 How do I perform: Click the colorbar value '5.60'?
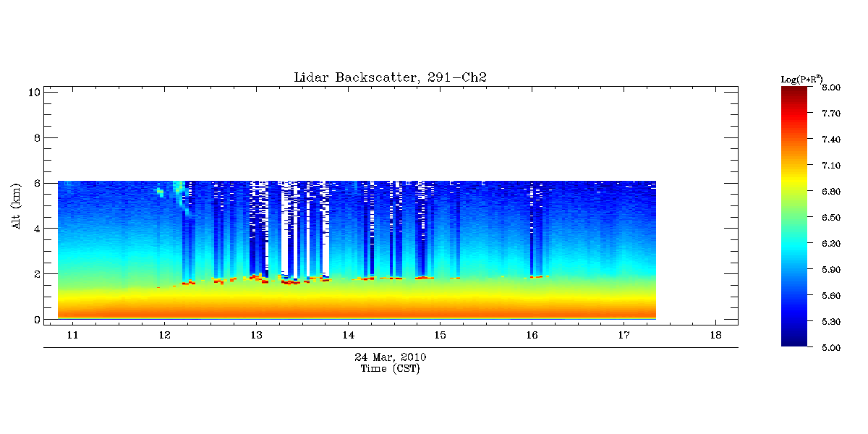[x=831, y=296]
